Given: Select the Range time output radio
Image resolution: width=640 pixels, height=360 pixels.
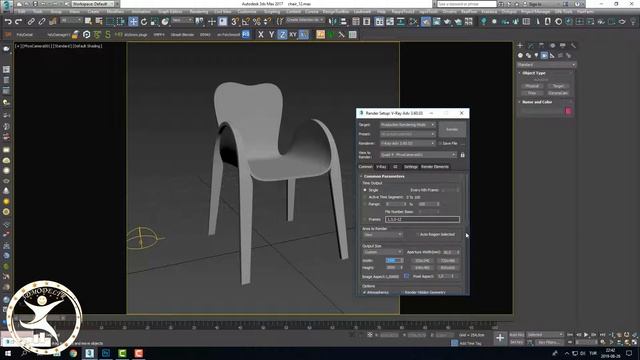Looking at the screenshot, I should coord(365,204).
